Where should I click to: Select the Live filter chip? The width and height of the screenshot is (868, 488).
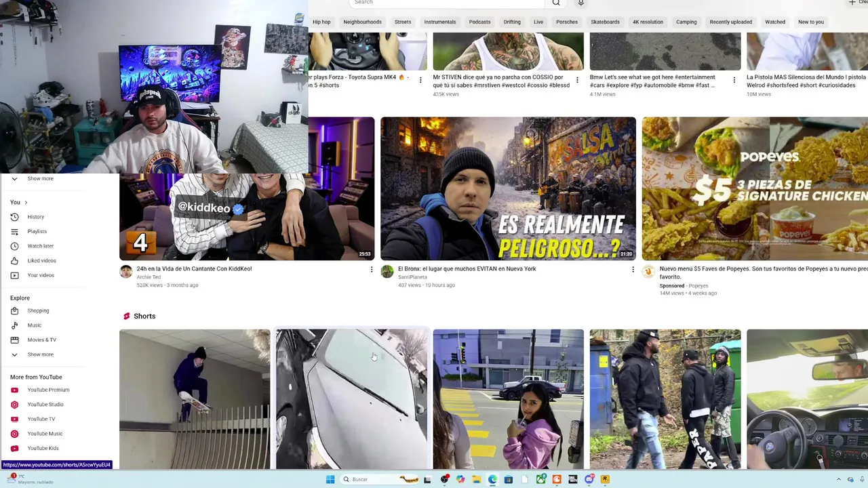click(x=538, y=22)
